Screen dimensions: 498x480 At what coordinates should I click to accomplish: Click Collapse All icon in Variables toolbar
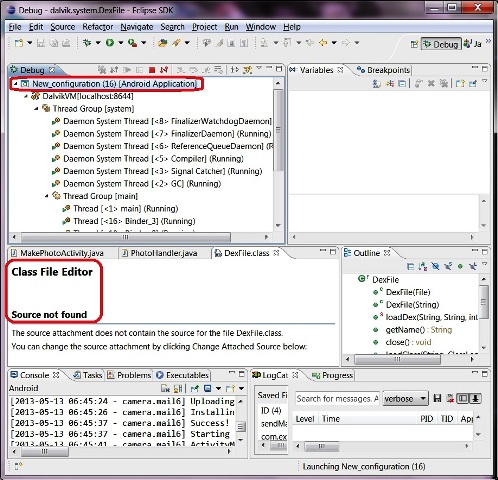pos(402,83)
